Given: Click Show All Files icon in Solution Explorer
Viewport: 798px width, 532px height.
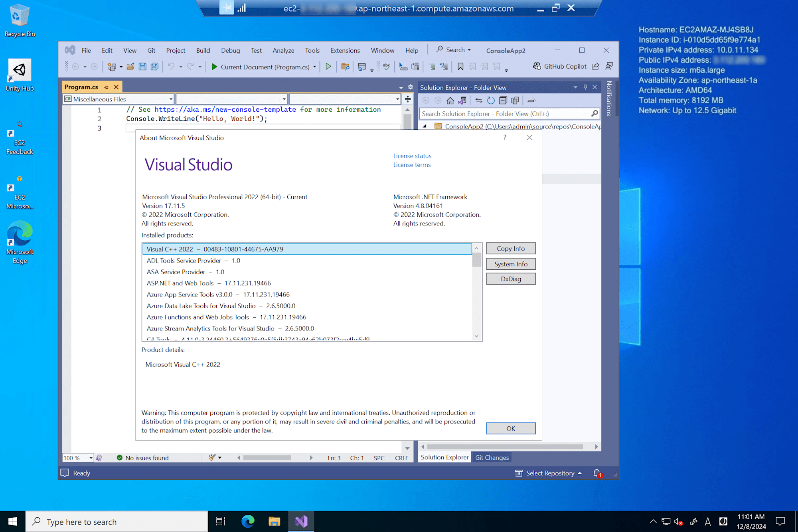Looking at the screenshot, I should click(515, 101).
